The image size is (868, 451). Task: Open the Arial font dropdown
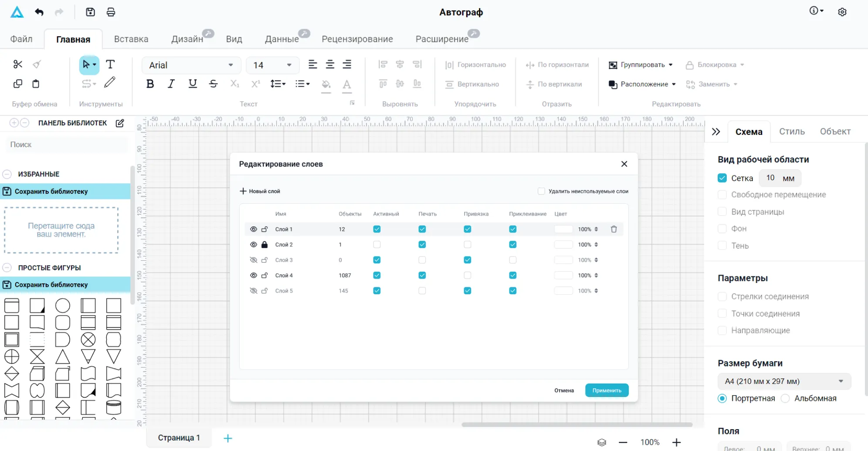click(x=191, y=65)
